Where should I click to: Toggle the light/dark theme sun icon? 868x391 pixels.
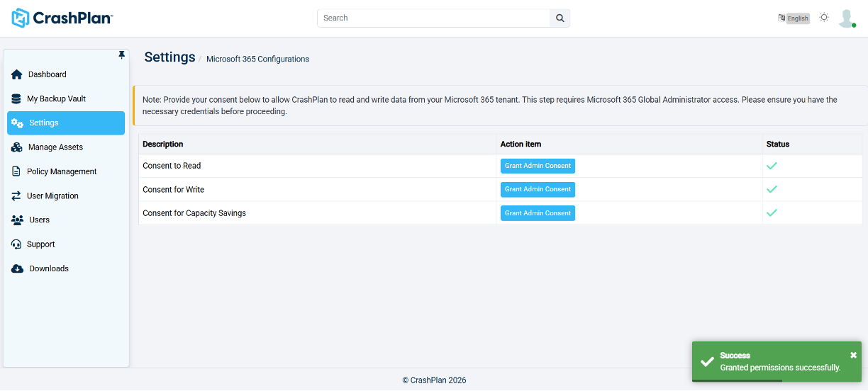click(824, 18)
